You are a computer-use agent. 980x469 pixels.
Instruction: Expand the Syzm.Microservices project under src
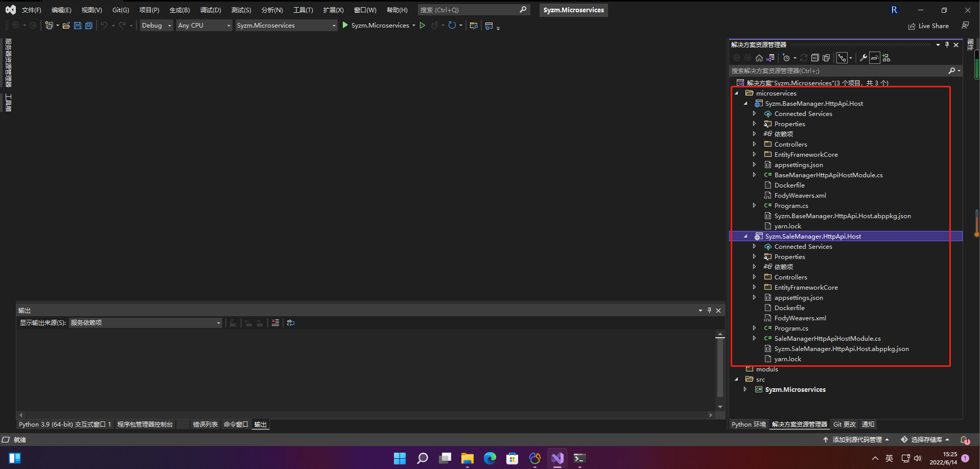coord(745,389)
